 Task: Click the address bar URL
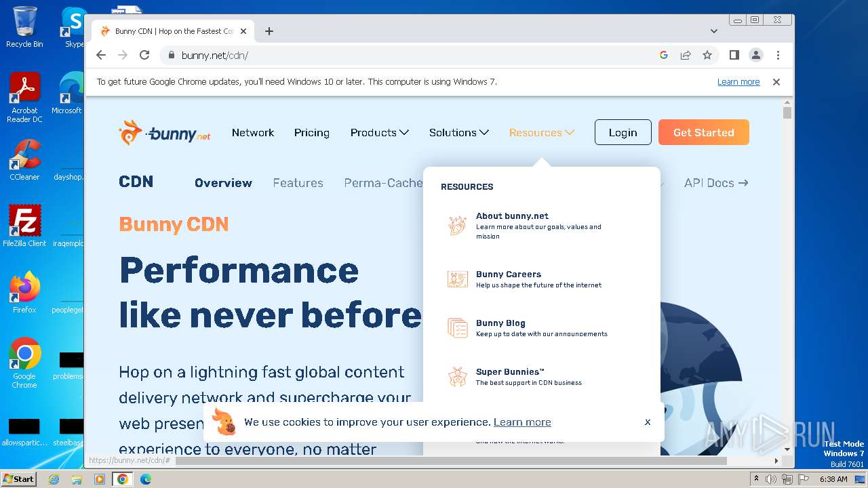[215, 56]
